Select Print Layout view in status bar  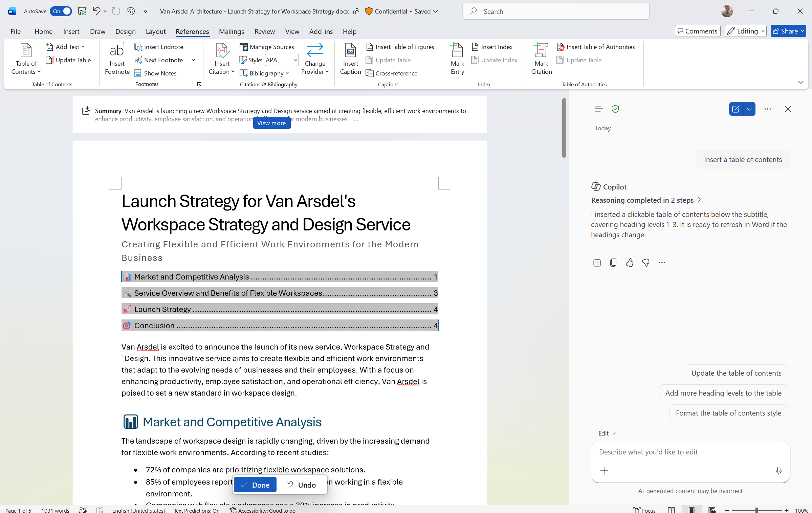692,510
